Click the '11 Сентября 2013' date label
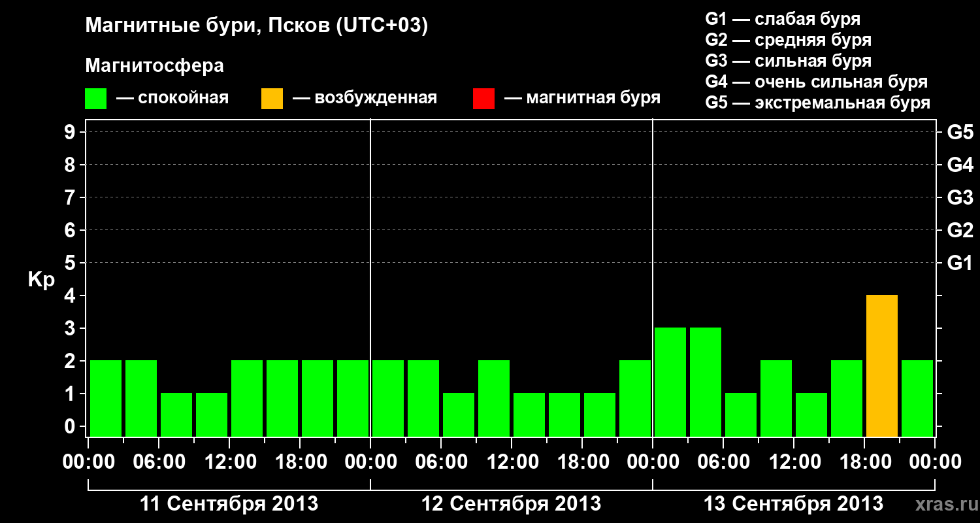 [229, 504]
